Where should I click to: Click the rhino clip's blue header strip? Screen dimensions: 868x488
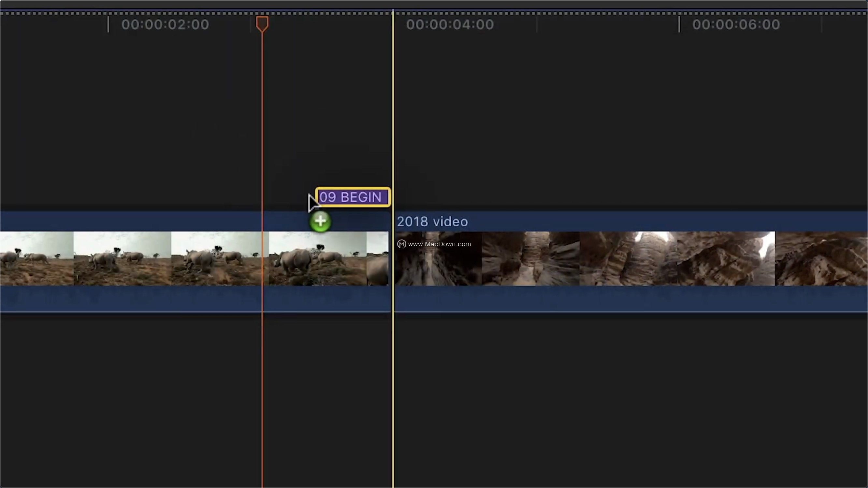[x=135, y=221]
